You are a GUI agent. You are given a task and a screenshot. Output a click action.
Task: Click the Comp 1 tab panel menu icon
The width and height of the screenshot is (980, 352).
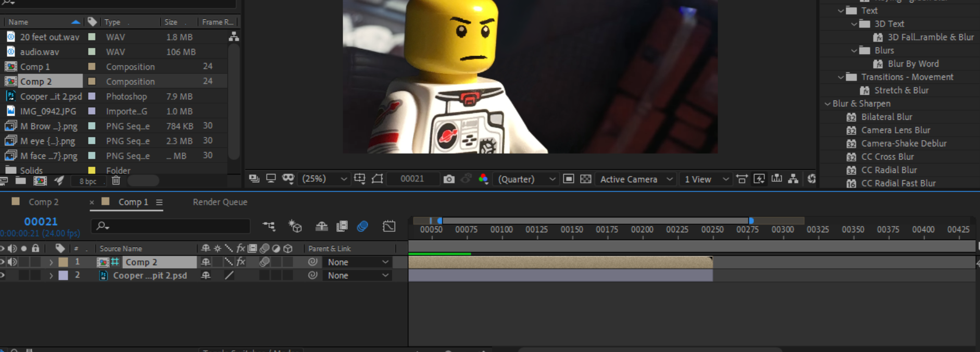[x=159, y=202]
